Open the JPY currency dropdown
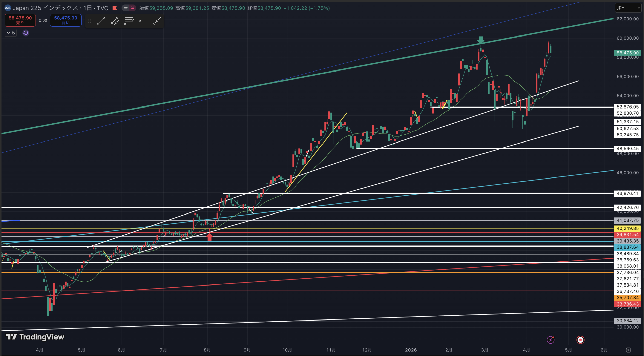644x356 pixels. [x=628, y=8]
